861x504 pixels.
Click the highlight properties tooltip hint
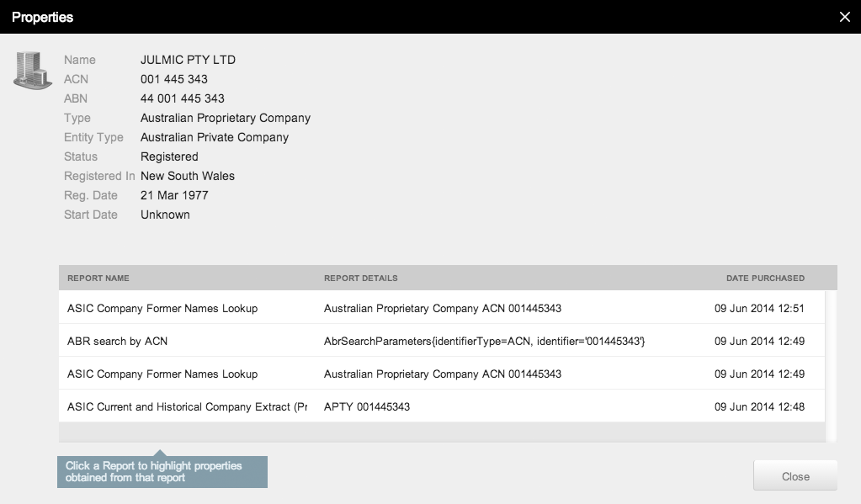click(162, 472)
